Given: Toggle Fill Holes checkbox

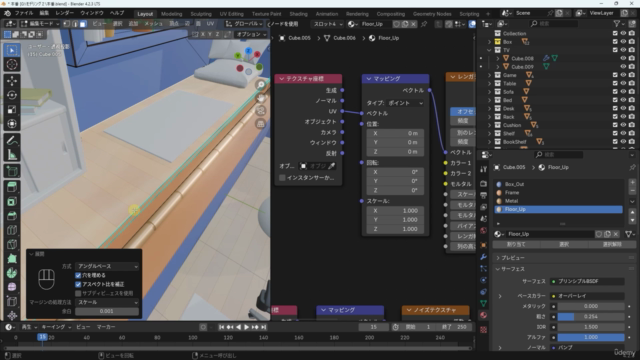Looking at the screenshot, I should 78,276.
